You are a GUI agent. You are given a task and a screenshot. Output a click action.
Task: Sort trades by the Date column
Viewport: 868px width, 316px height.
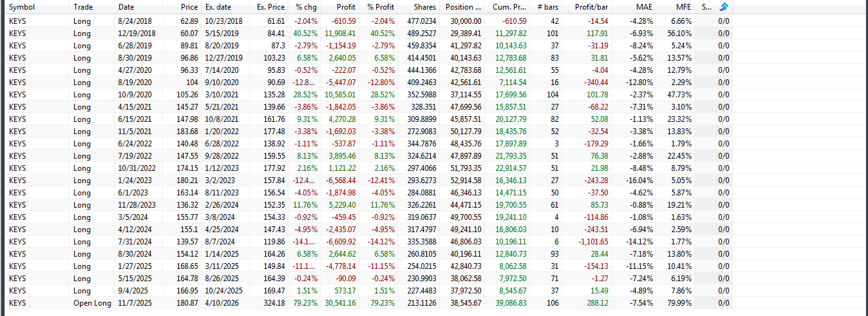(x=126, y=8)
